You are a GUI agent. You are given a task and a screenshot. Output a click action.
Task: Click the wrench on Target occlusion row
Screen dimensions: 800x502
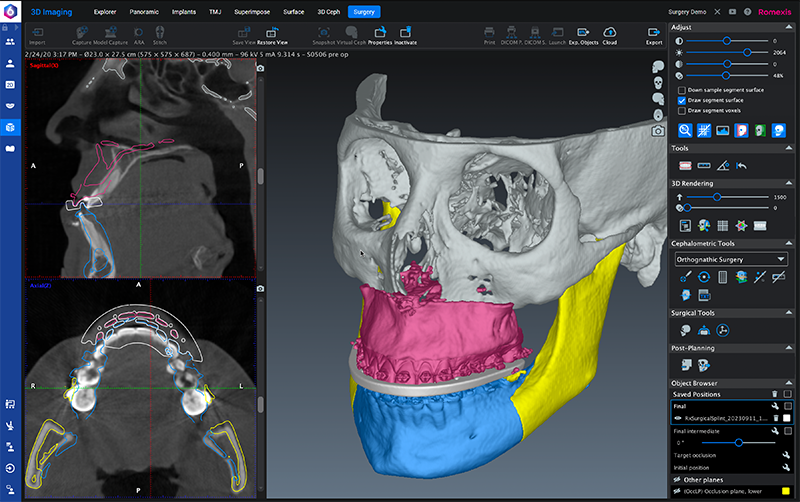coord(786,455)
